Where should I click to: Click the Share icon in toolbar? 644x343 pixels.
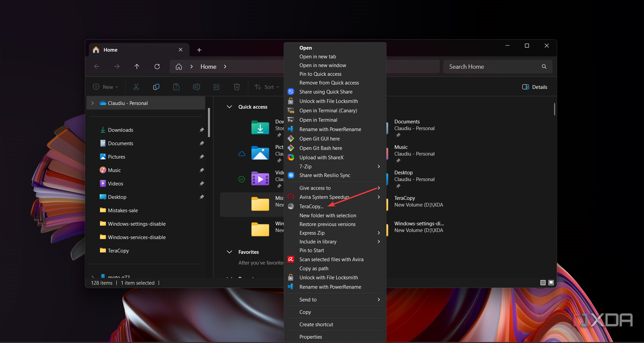217,87
